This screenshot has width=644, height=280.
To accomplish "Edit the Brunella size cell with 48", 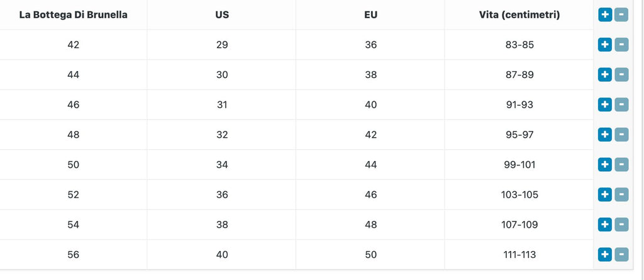I will tap(73, 135).
